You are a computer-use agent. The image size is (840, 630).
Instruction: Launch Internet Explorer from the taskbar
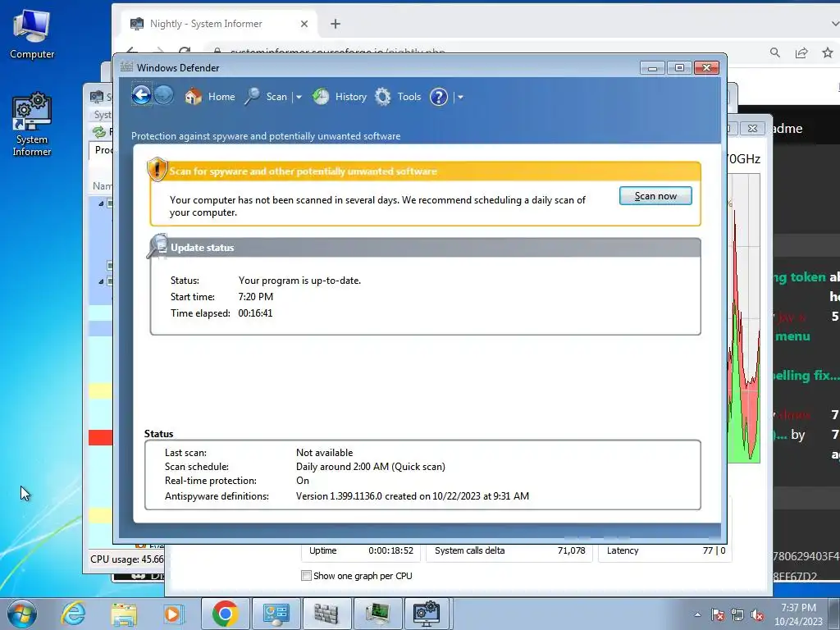click(73, 614)
